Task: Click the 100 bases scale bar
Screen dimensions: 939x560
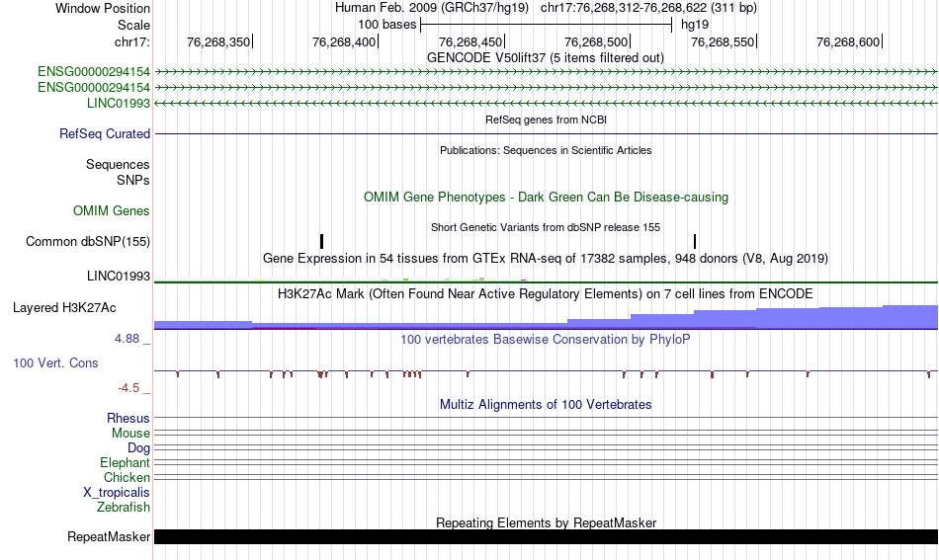Action: 547,25
